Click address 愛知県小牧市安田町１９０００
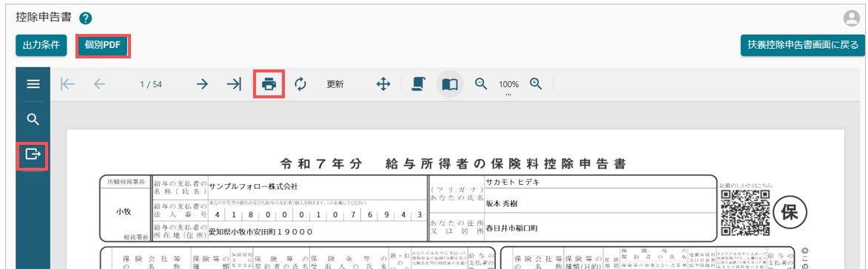Viewport: 868px width, 269px height. click(260, 232)
